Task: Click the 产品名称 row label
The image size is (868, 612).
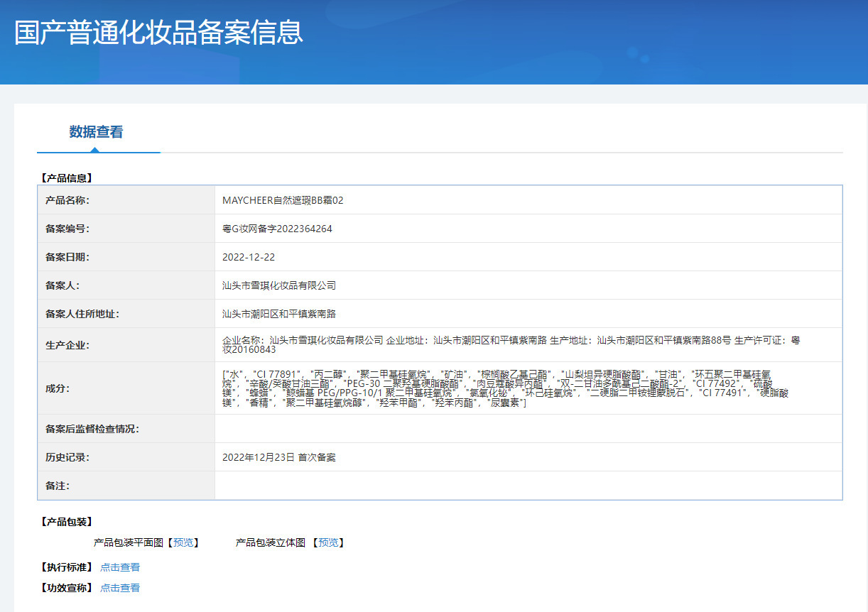Action: 67,200
